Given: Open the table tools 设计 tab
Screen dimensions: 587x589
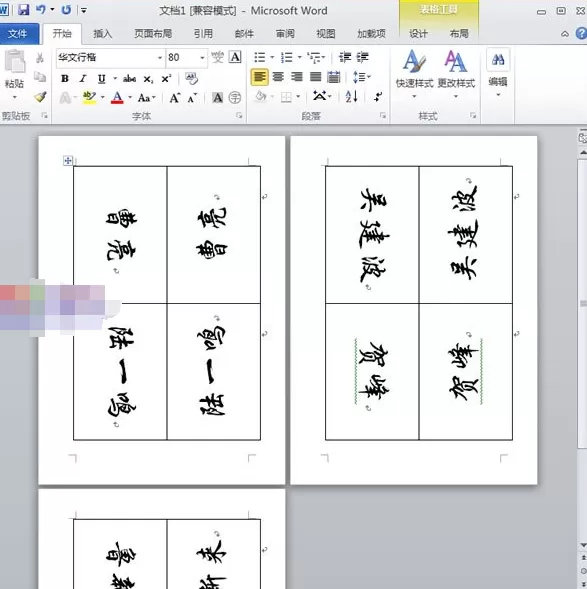Looking at the screenshot, I should coord(418,34).
